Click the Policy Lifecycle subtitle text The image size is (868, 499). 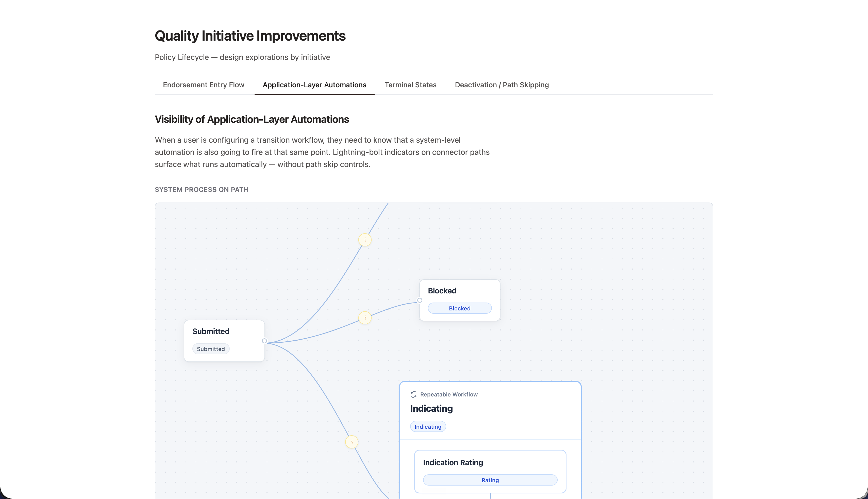pos(242,57)
